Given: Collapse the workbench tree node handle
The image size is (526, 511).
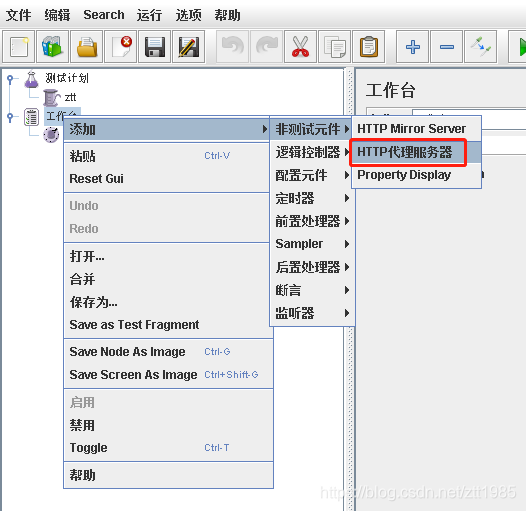Looking at the screenshot, I should [10, 117].
